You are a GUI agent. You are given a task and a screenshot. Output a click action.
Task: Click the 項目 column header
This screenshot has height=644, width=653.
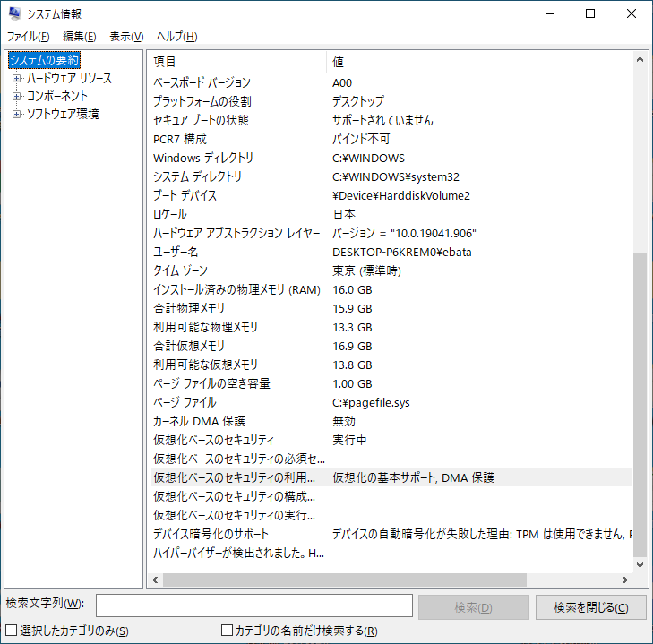pyautogui.click(x=237, y=62)
